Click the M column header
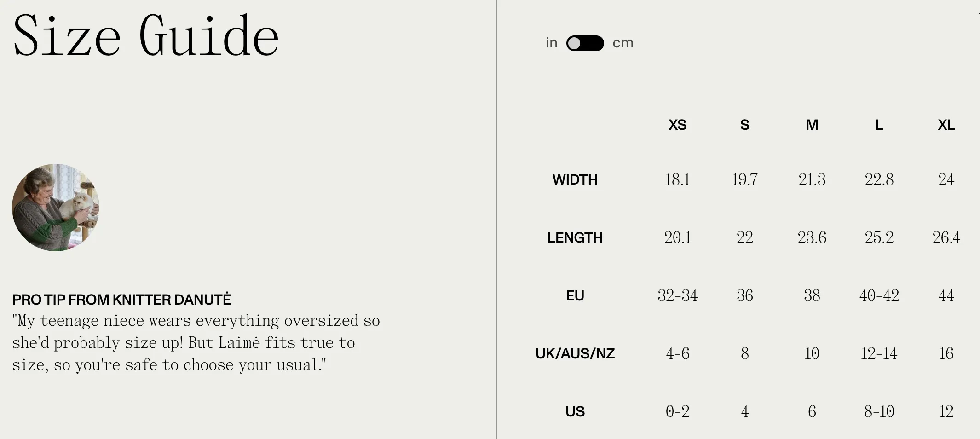This screenshot has width=980, height=439. click(x=812, y=125)
